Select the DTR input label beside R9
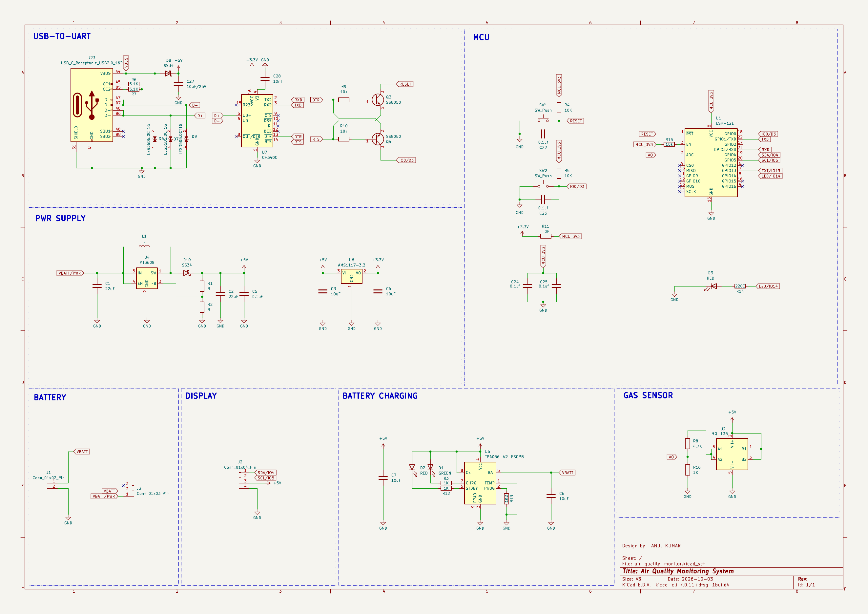This screenshot has height=614, width=868. click(x=317, y=100)
